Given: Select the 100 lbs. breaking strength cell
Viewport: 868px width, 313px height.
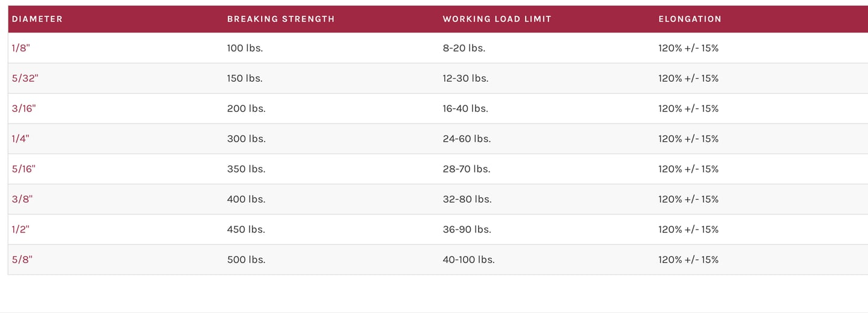Looking at the screenshot, I should coord(245,48).
